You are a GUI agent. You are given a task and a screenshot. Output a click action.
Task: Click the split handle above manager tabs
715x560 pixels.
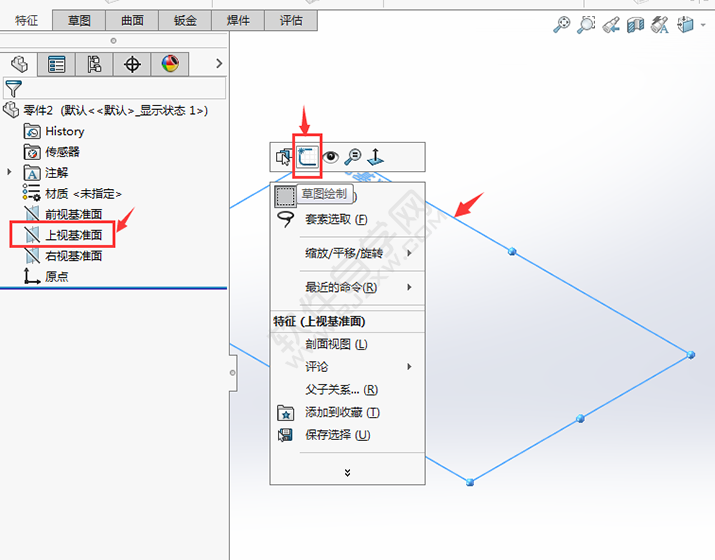[114, 41]
